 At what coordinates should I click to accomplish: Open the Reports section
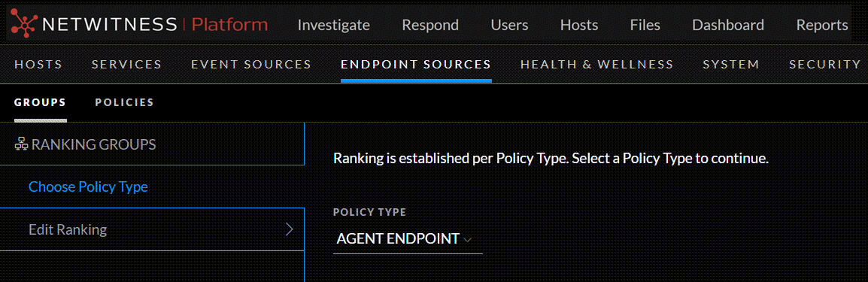click(x=822, y=26)
